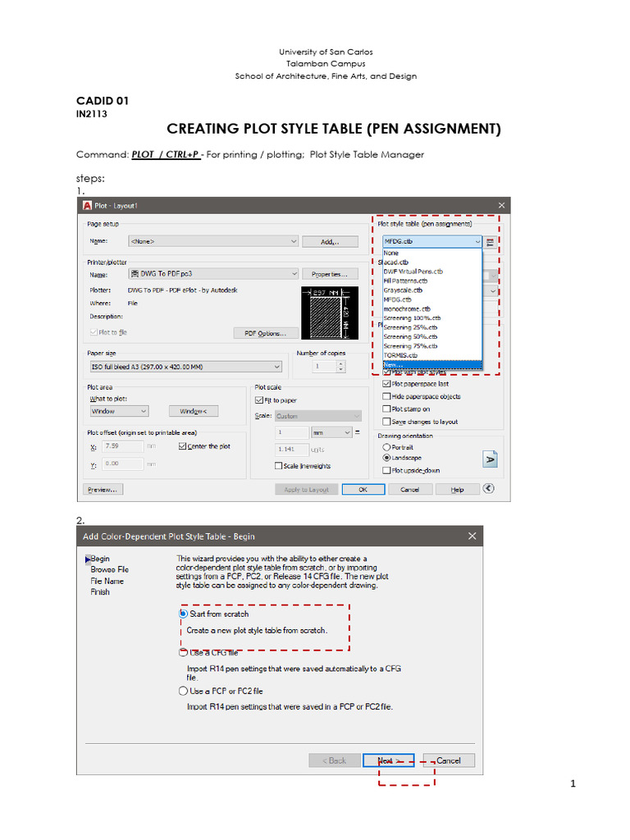
Task: Click the landscape orientation page icon
Action: tap(491, 459)
